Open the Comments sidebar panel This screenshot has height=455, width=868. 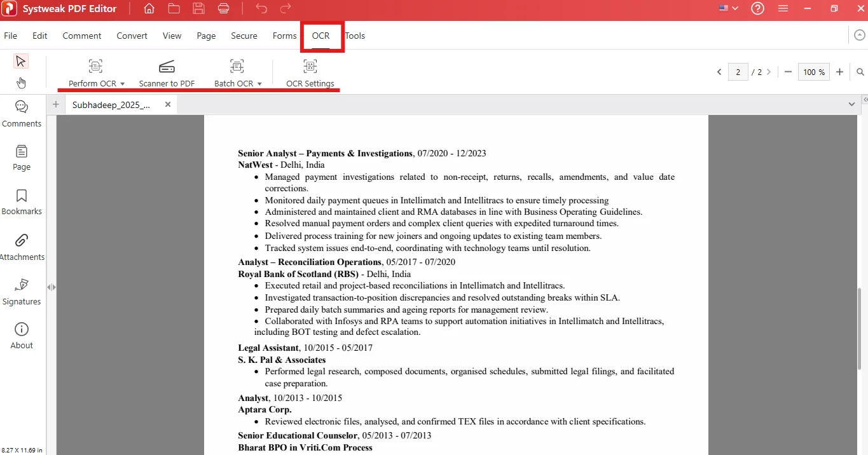[x=21, y=114]
